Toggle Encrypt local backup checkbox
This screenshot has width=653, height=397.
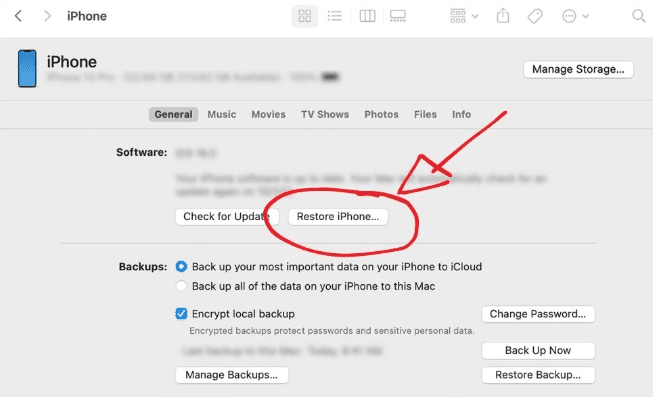[181, 314]
